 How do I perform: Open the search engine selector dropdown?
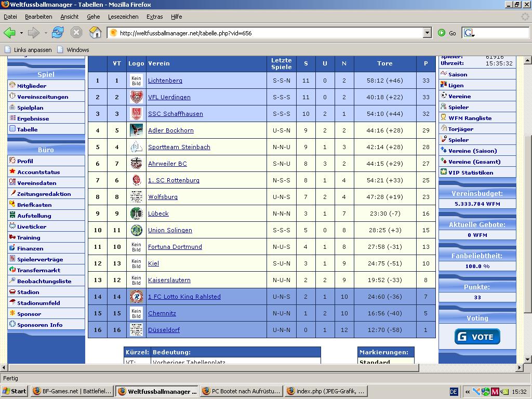coord(470,33)
